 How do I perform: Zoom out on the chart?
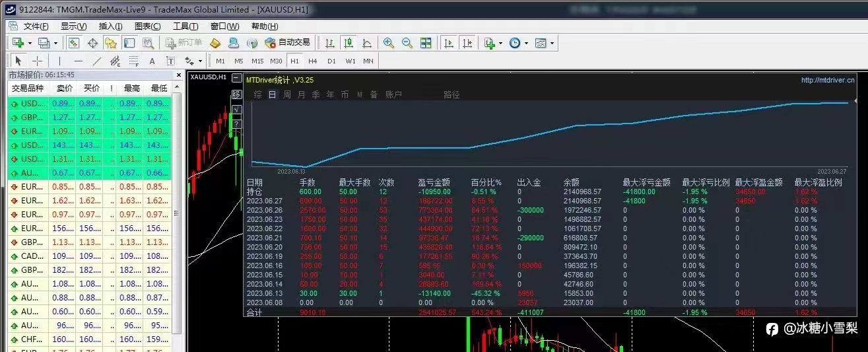pos(407,43)
